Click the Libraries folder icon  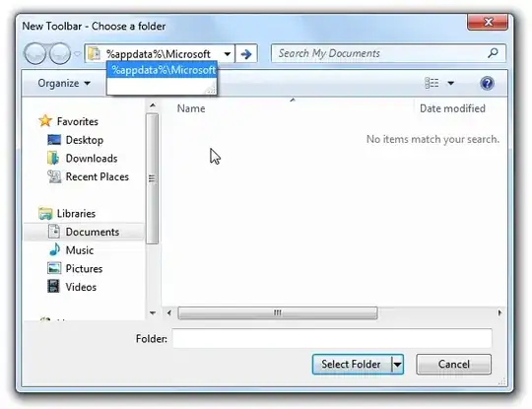(45, 213)
